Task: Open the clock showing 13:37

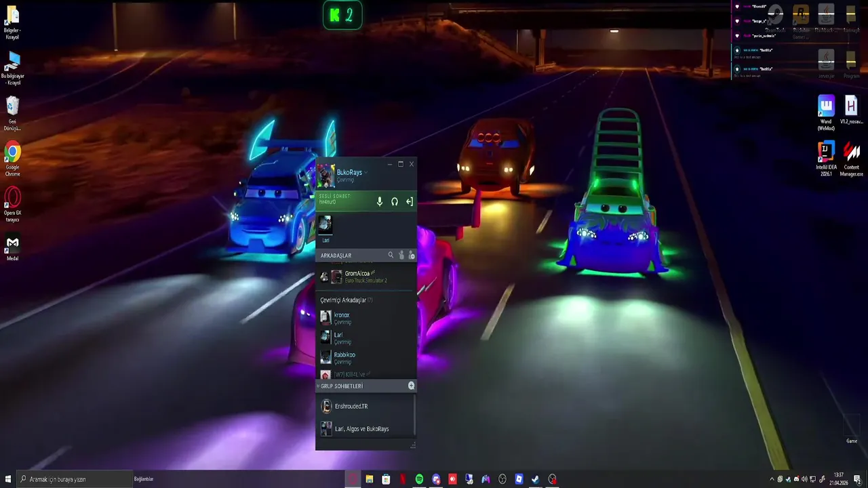Action: click(x=839, y=479)
